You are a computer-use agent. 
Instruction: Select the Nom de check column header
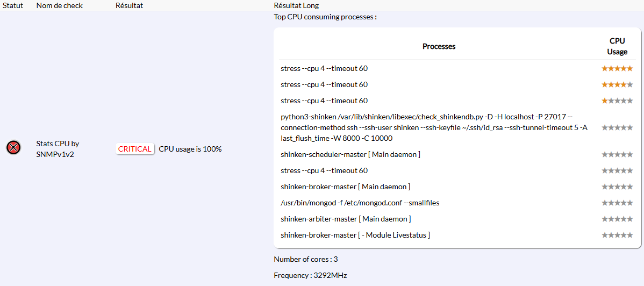59,5
